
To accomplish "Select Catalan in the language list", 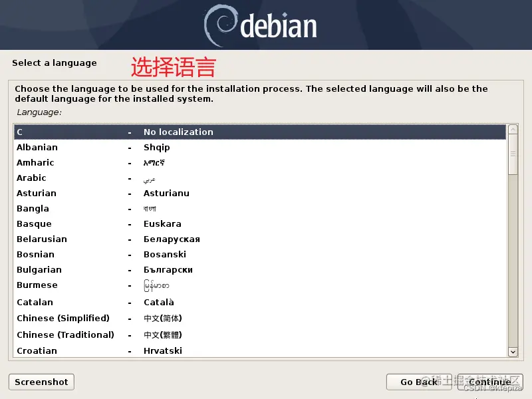I will click(260, 302).
